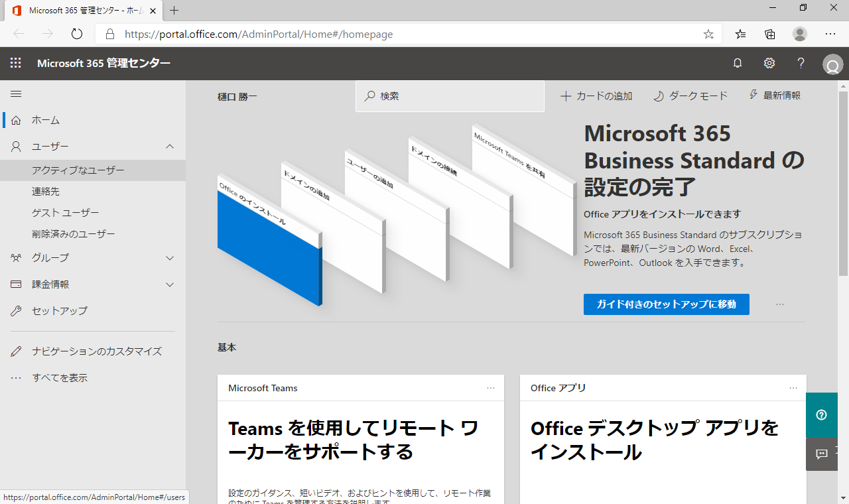Select the ドメインの接続 step card

coord(460,203)
